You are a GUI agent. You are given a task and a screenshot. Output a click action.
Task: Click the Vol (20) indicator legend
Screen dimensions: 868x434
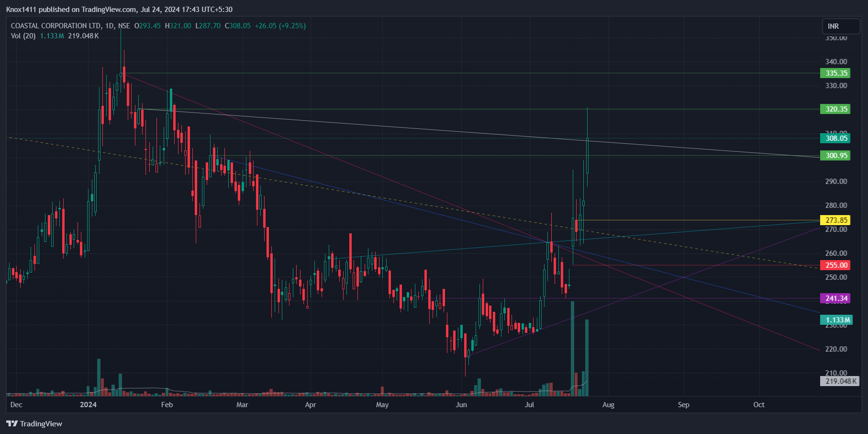click(x=23, y=36)
